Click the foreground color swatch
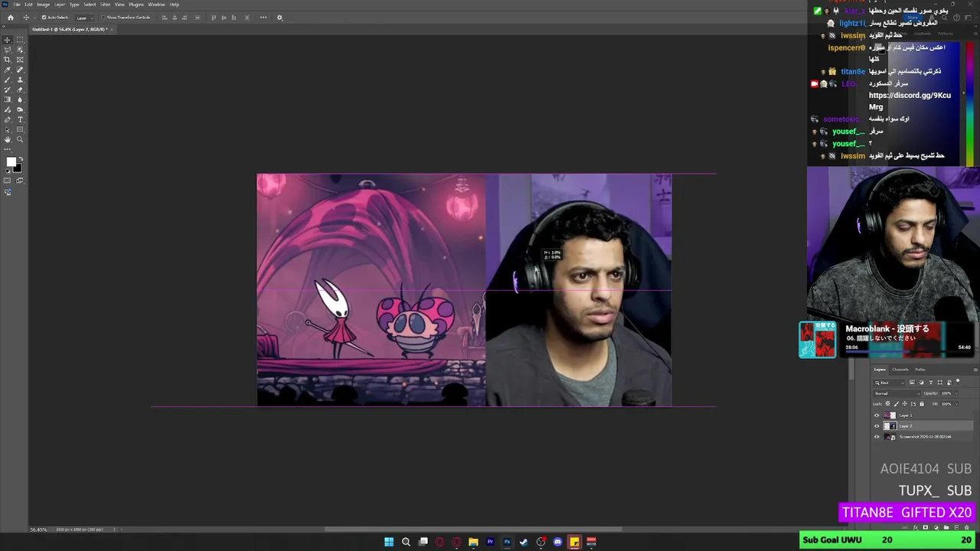The image size is (980, 551). 11,161
